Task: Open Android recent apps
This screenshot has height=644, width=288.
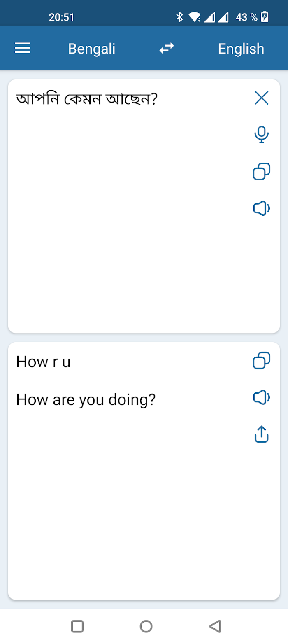Action: point(77,626)
